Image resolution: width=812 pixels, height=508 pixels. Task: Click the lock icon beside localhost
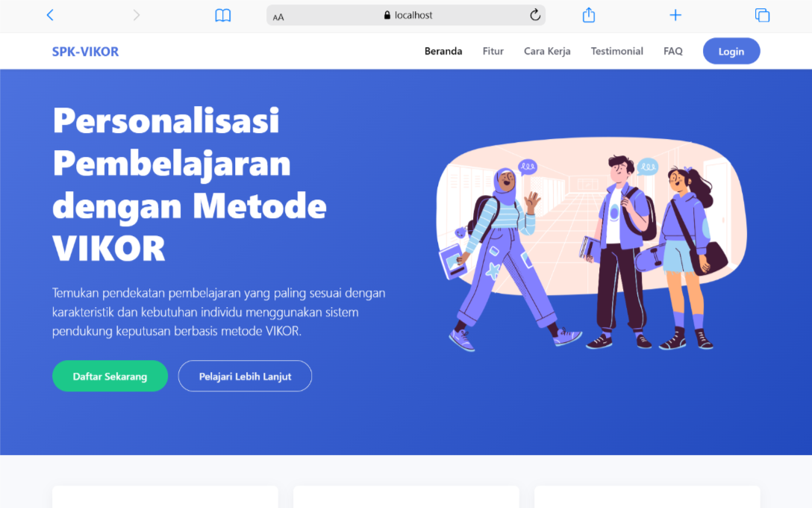(387, 15)
